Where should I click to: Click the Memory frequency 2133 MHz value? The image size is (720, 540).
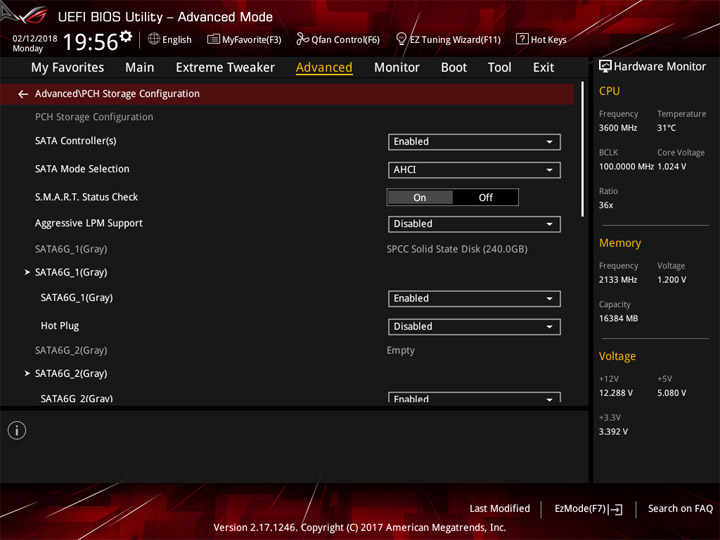pyautogui.click(x=618, y=280)
